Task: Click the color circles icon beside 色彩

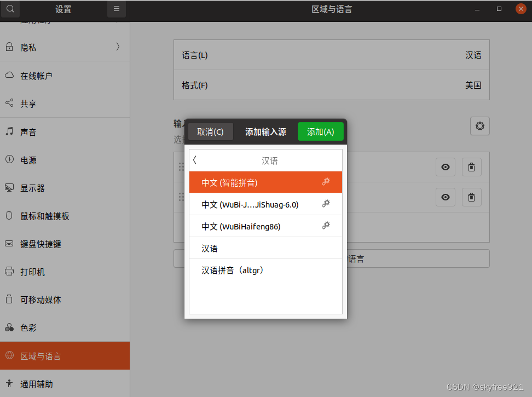Action: click(x=9, y=327)
